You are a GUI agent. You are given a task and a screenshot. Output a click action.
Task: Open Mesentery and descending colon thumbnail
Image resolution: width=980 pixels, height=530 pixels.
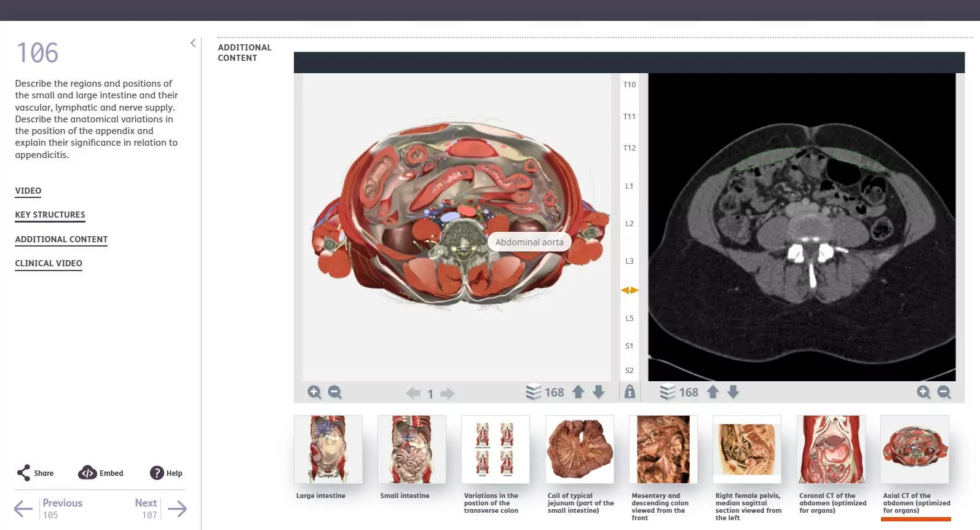[663, 449]
